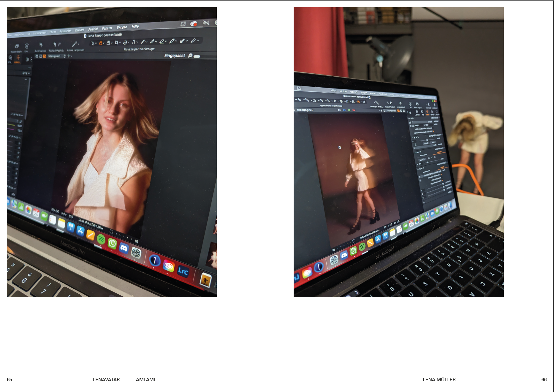The height and width of the screenshot is (392, 554).
Task: Select the Keystone tool in left photo toolbar
Action: 134,42
